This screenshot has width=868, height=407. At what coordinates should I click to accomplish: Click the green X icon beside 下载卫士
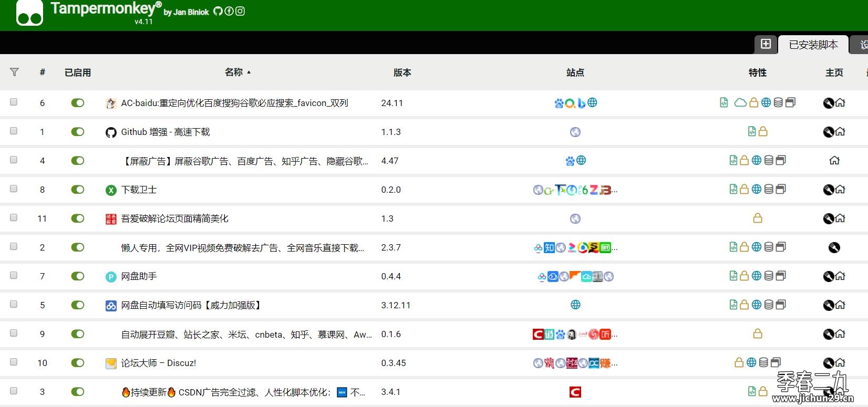(x=111, y=190)
